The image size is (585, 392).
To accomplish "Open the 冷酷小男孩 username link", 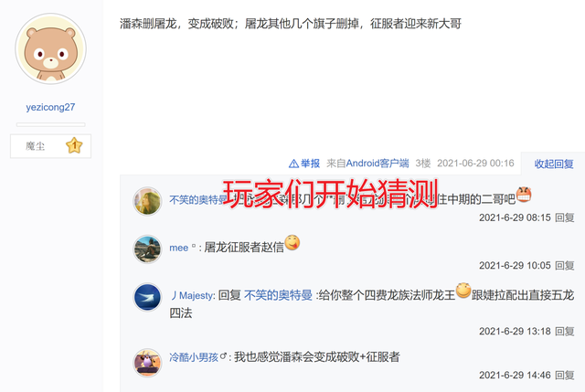I will [193, 357].
